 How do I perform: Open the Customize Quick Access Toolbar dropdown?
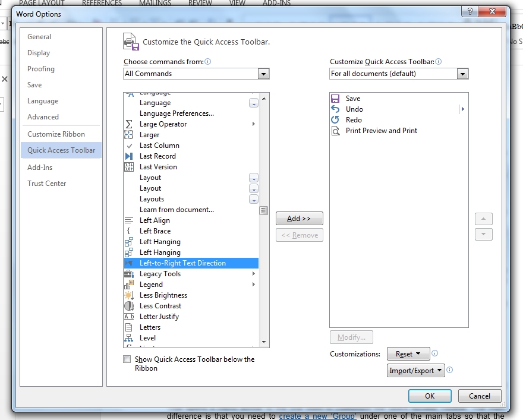point(462,74)
